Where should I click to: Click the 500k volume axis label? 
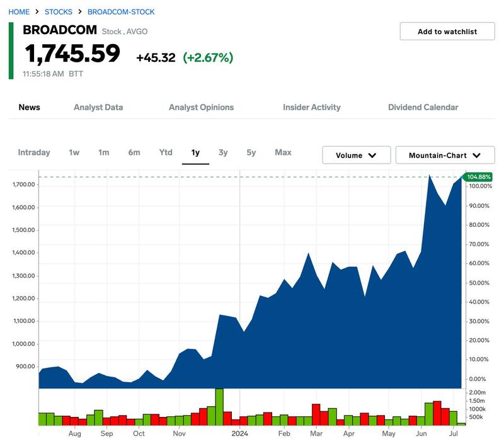[476, 417]
